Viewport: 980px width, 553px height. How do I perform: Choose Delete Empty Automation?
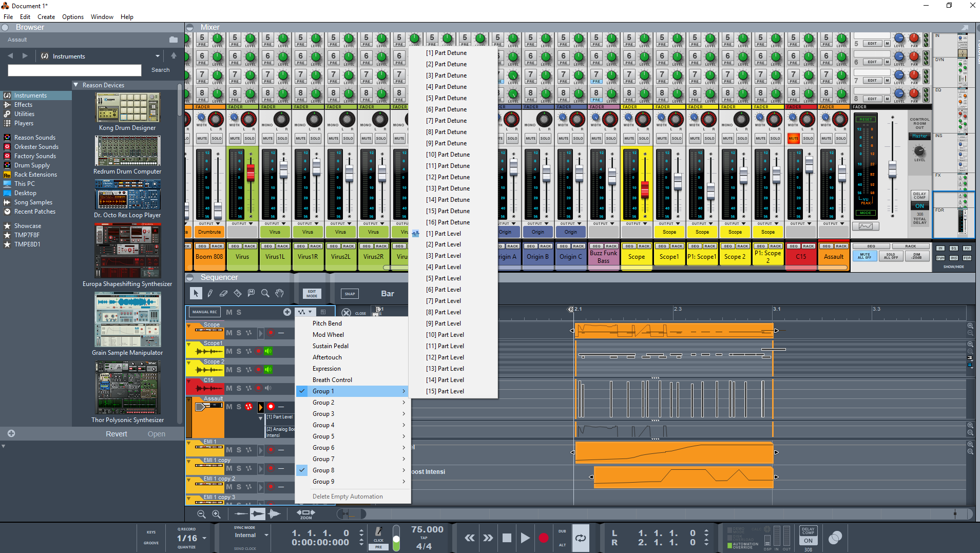[x=348, y=497]
